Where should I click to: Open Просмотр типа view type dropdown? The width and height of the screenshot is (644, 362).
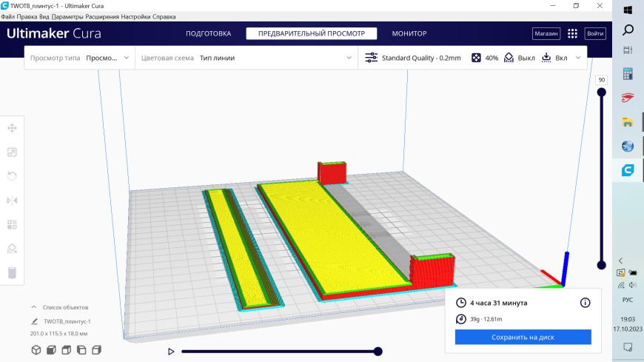coord(79,58)
